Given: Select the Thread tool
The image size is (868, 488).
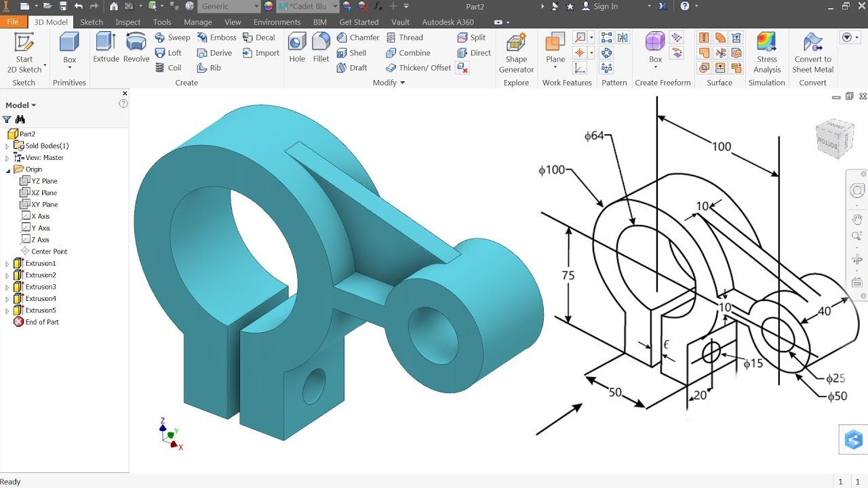Looking at the screenshot, I should [x=404, y=38].
